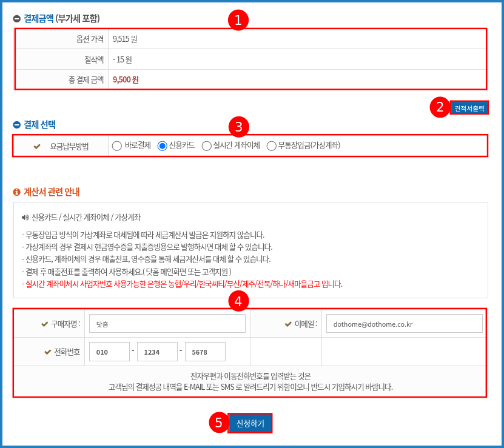This screenshot has height=448, width=504.
Task: Click the checkmark icon beside 전화번호
Action: click(x=48, y=352)
